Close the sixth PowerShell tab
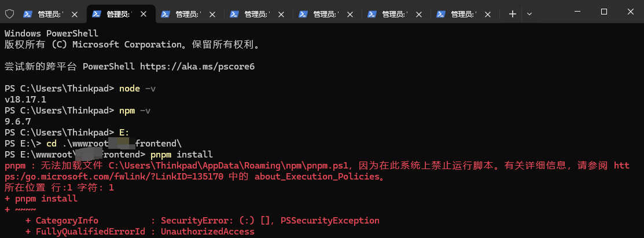This screenshot has width=644, height=238. point(419,14)
